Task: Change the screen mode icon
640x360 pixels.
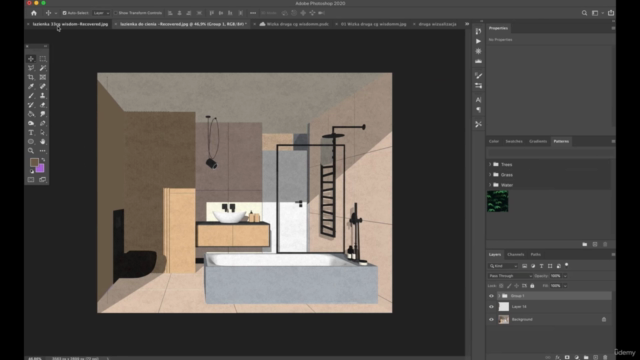Action: point(42,180)
